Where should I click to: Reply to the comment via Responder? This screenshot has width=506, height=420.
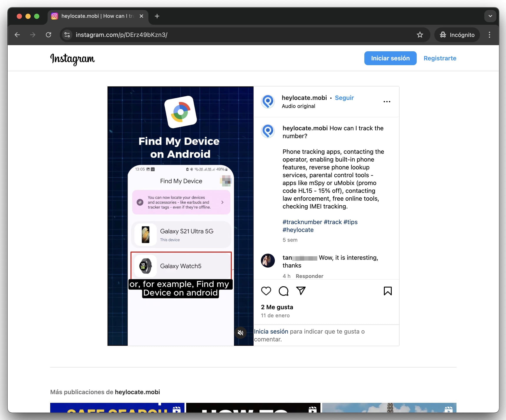coord(309,276)
